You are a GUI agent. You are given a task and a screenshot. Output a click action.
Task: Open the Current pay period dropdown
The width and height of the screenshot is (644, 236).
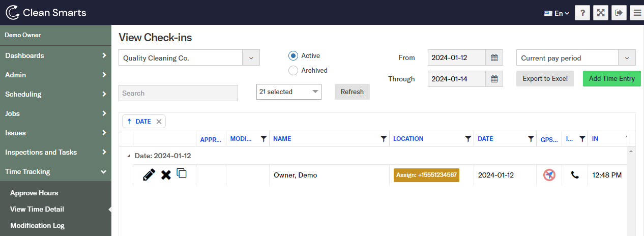click(627, 58)
